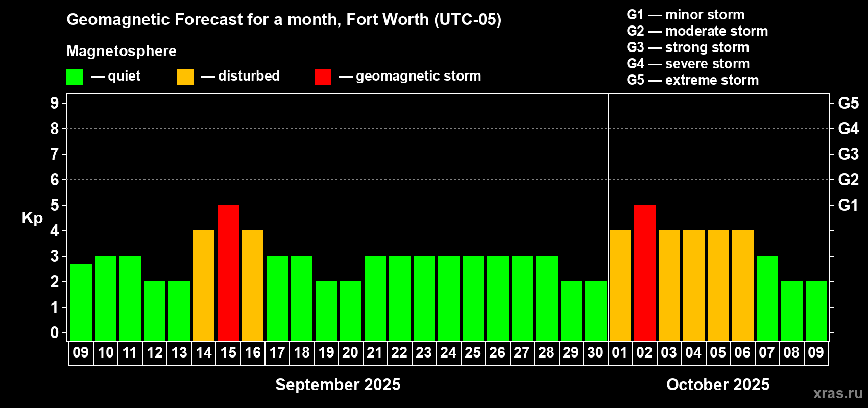Click the '— quiet' legend label
The height and width of the screenshot is (408, 868).
coord(115,76)
